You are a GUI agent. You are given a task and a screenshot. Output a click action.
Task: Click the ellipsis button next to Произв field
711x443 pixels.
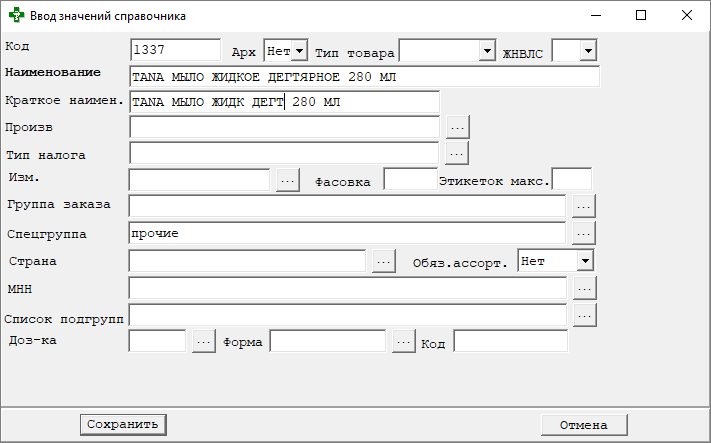click(457, 128)
